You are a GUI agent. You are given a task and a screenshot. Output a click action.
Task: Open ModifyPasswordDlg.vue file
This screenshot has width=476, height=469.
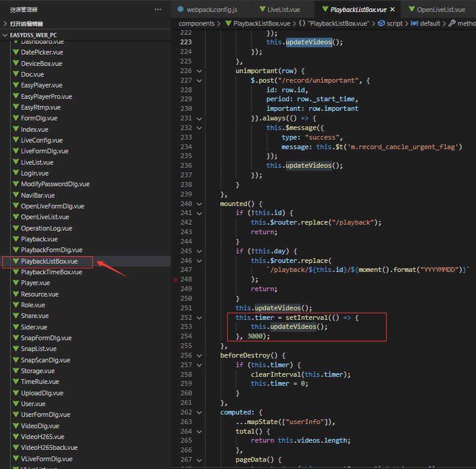point(55,184)
